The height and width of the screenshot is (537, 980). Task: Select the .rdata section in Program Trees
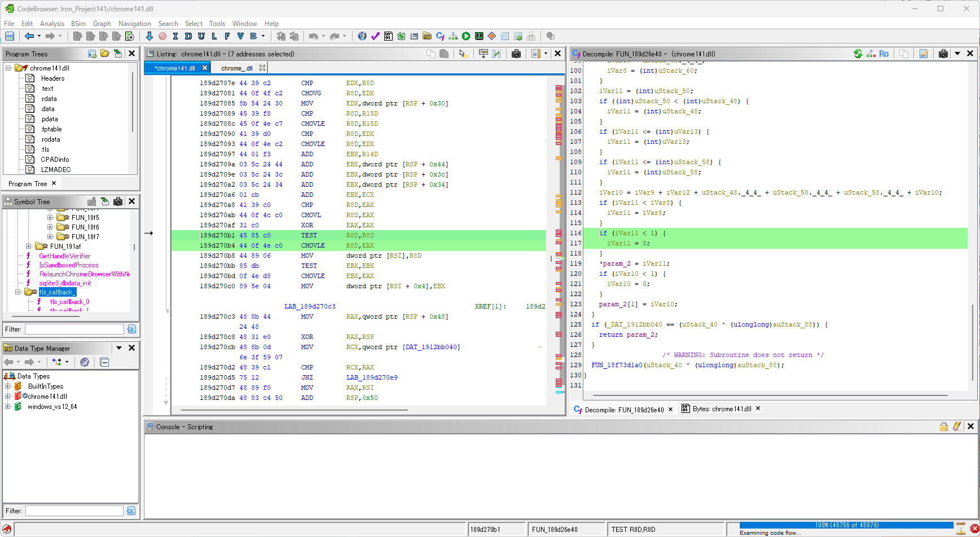click(x=49, y=99)
